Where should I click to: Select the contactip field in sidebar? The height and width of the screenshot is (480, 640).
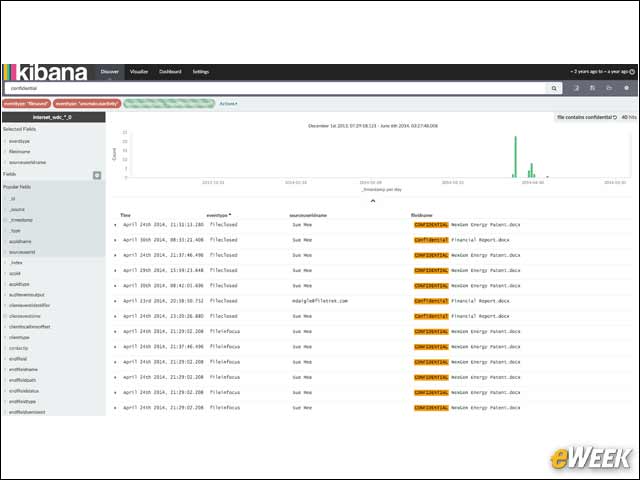click(x=18, y=348)
